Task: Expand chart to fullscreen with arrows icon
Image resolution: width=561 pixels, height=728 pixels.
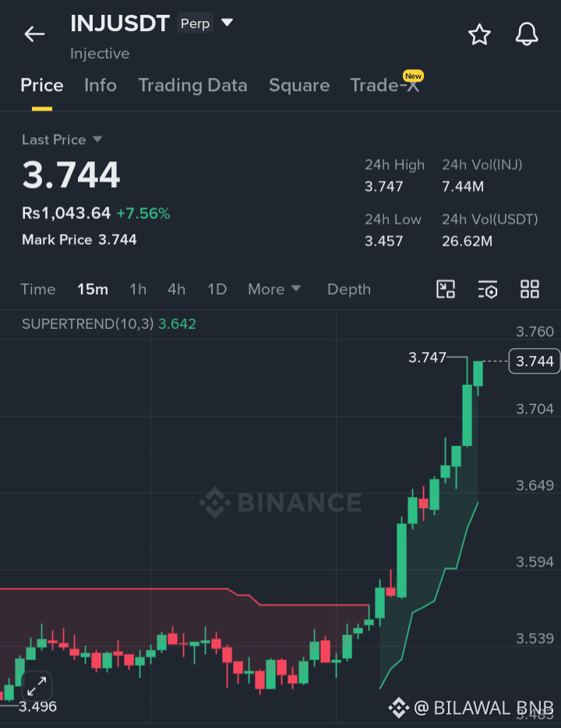Action: [37, 686]
